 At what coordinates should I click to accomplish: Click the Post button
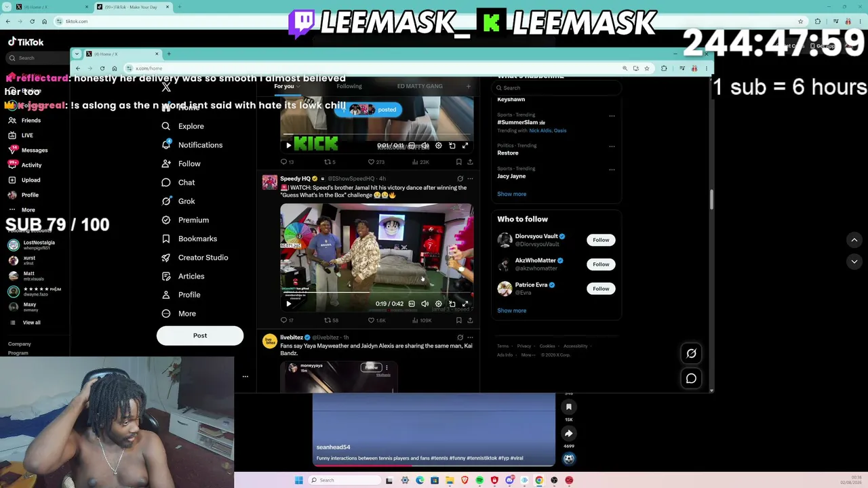click(x=200, y=335)
